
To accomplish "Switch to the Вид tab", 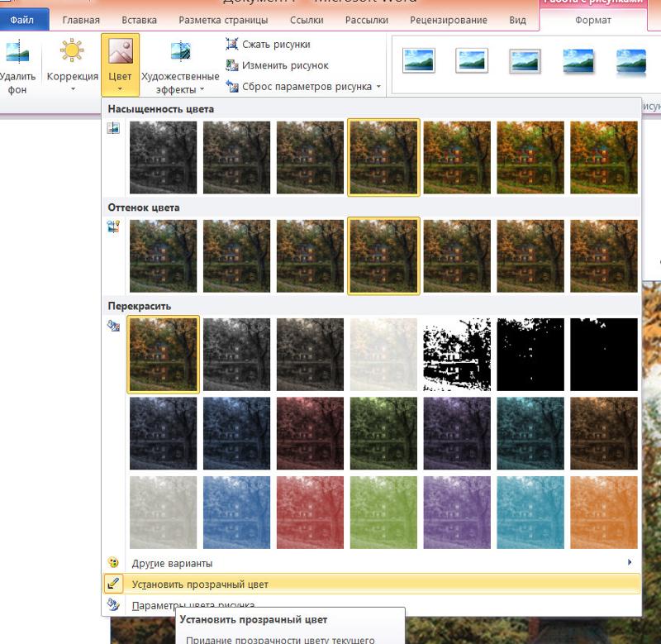I will 517,20.
